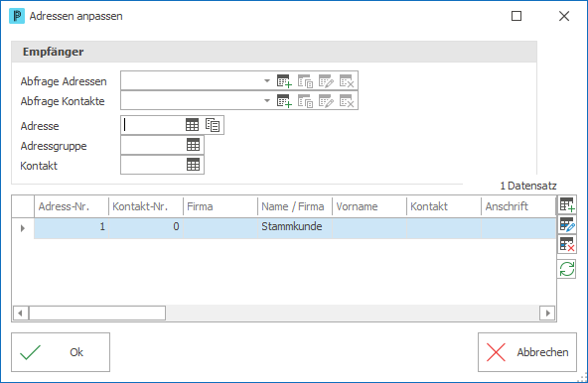This screenshot has height=383, width=588.
Task: Select the Stammkunde cell
Action: (x=294, y=227)
